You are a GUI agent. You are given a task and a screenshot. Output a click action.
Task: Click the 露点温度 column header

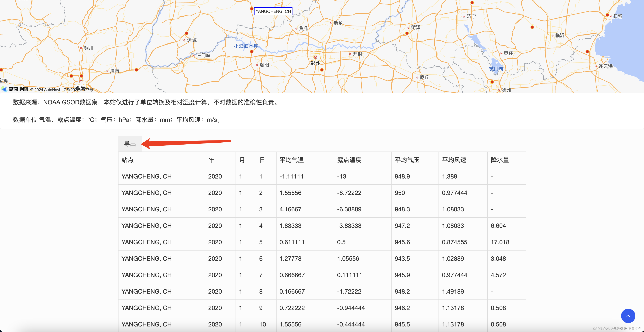pyautogui.click(x=349, y=160)
